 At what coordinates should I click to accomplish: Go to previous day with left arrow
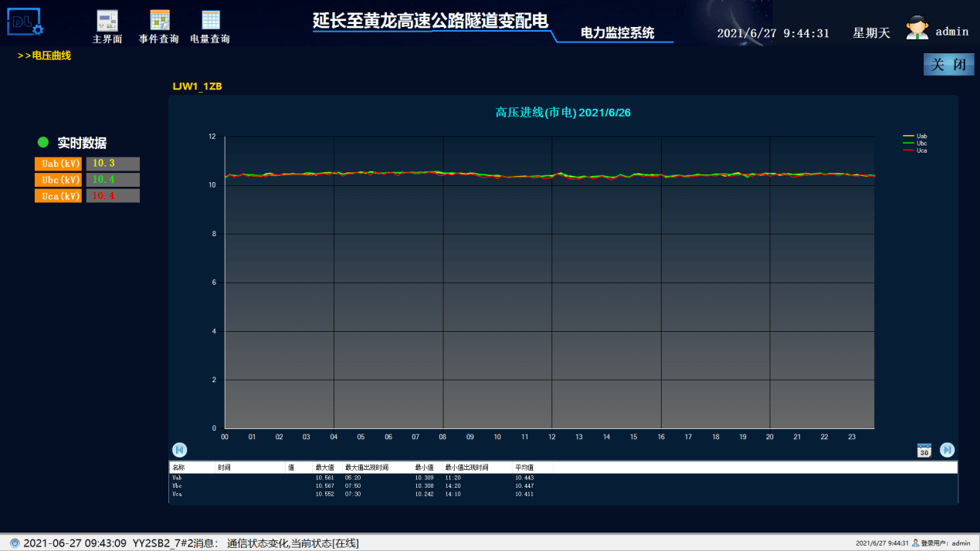(179, 450)
